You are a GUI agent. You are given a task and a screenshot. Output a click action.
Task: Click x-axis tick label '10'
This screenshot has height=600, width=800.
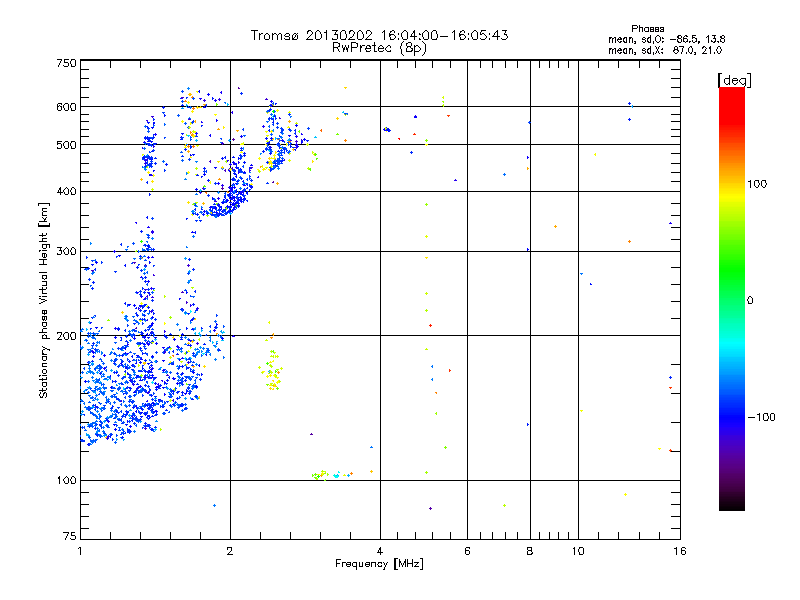click(x=578, y=551)
